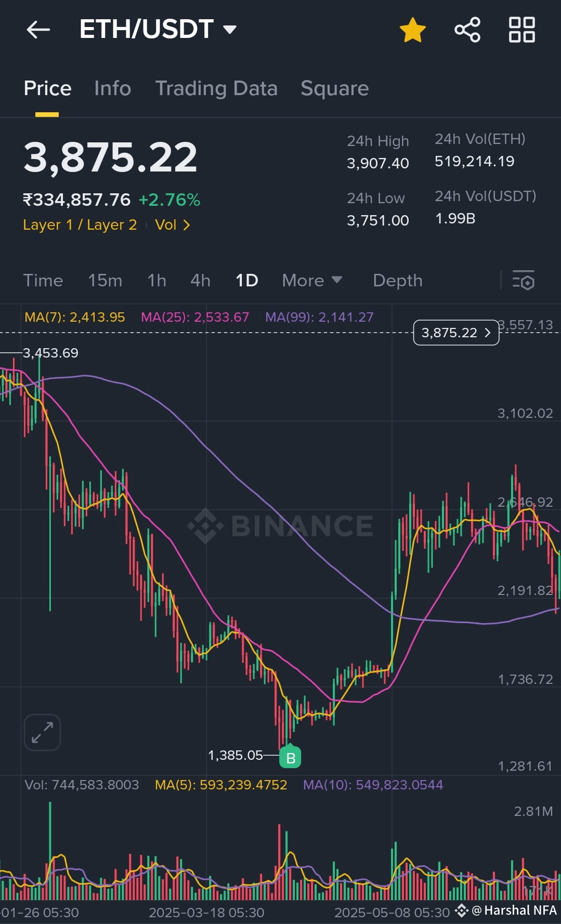Select the Time chart interval
561x924 pixels.
coord(43,281)
